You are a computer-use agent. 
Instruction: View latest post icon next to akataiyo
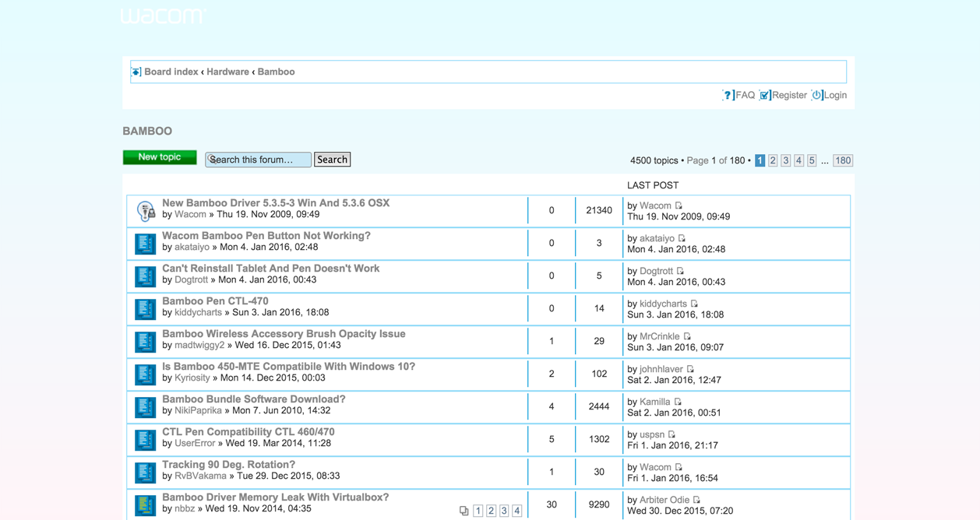coord(682,239)
